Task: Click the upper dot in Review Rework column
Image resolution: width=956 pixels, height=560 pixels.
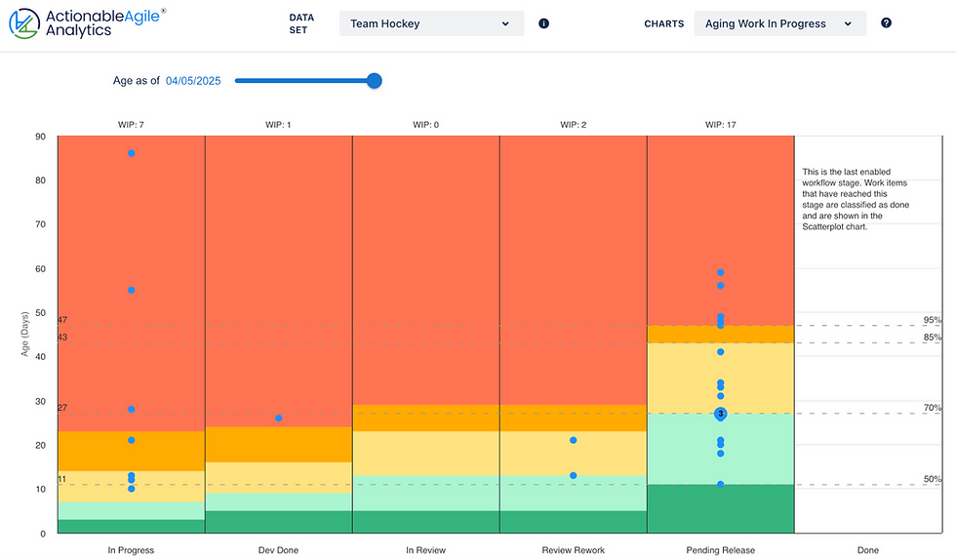Action: pyautogui.click(x=573, y=440)
